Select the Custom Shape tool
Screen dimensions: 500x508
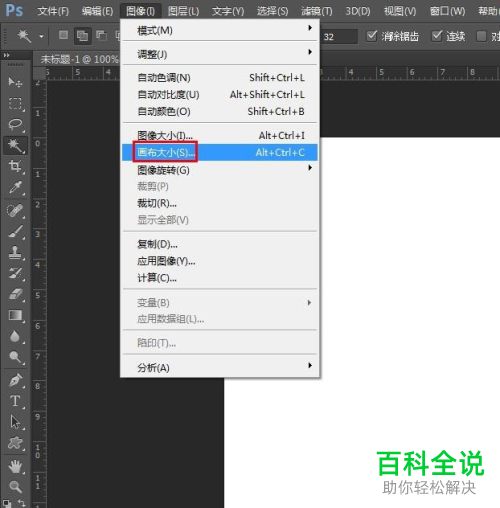pos(15,443)
